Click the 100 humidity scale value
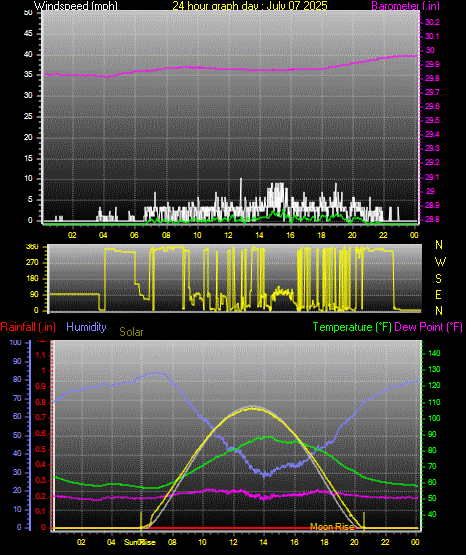Screen dimensions: 466x555 coord(16,342)
